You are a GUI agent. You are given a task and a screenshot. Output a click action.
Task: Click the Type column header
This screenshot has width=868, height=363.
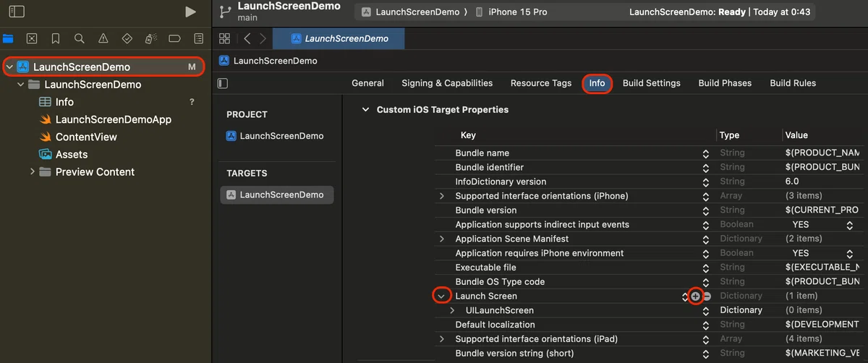(x=729, y=135)
